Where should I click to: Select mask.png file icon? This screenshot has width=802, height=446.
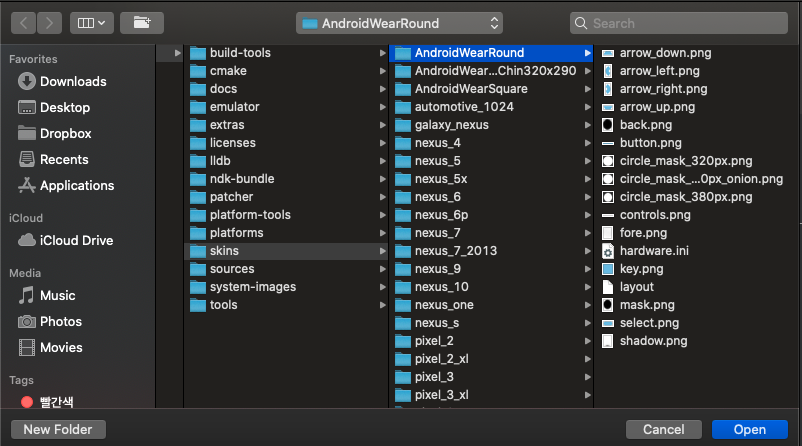608,305
